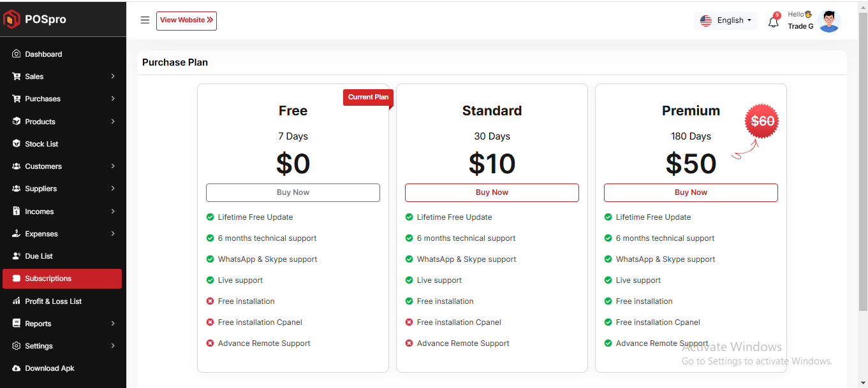The height and width of the screenshot is (388, 868).
Task: Click red cross beside Standard Free installation Cpanel
Action: point(409,322)
